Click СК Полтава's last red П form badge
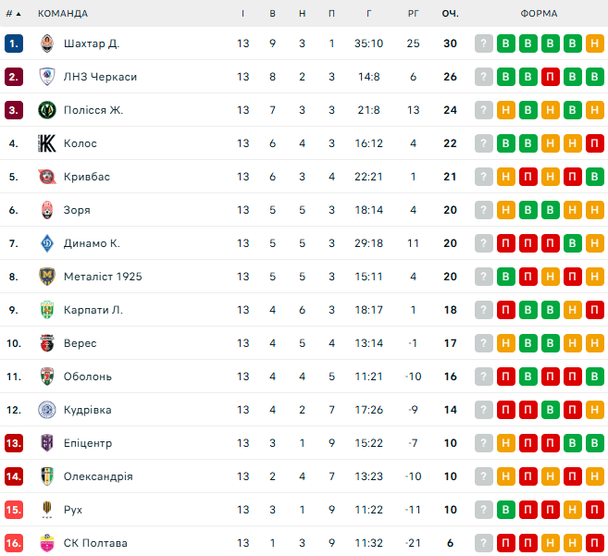608x556 pixels. point(595,543)
